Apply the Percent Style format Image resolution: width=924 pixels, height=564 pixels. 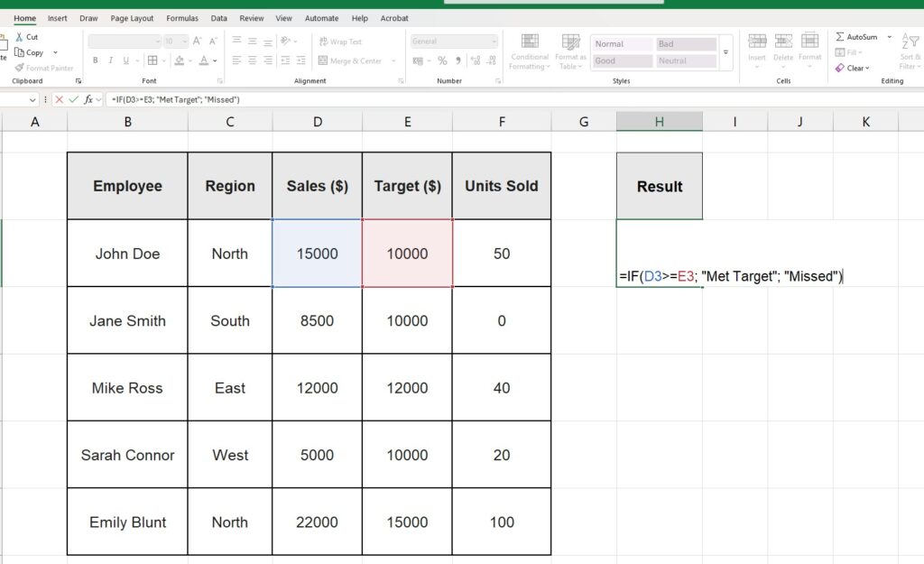pyautogui.click(x=441, y=60)
